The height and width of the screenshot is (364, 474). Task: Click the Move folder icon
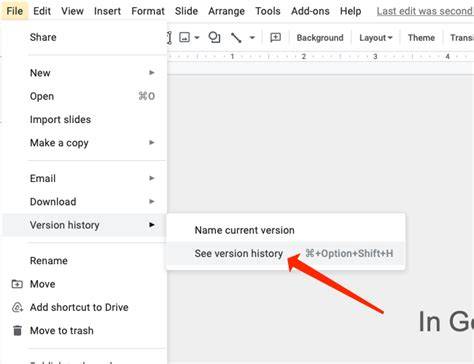coord(17,284)
